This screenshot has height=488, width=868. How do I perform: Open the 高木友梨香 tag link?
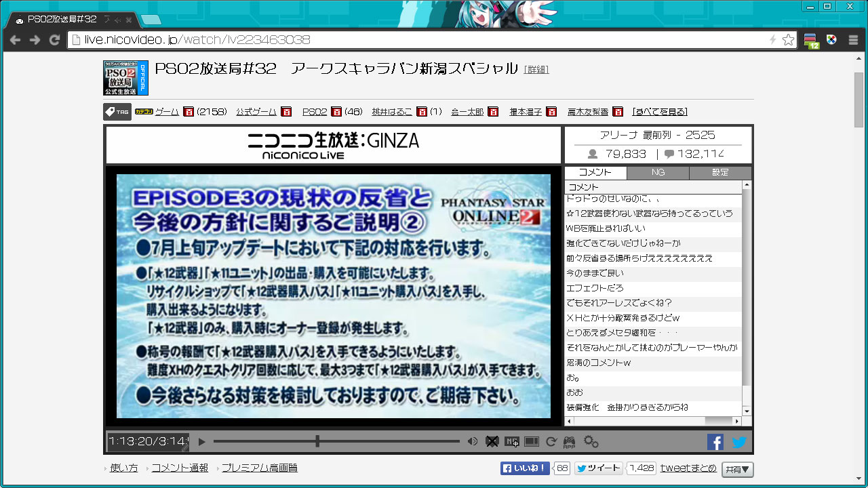pyautogui.click(x=587, y=112)
